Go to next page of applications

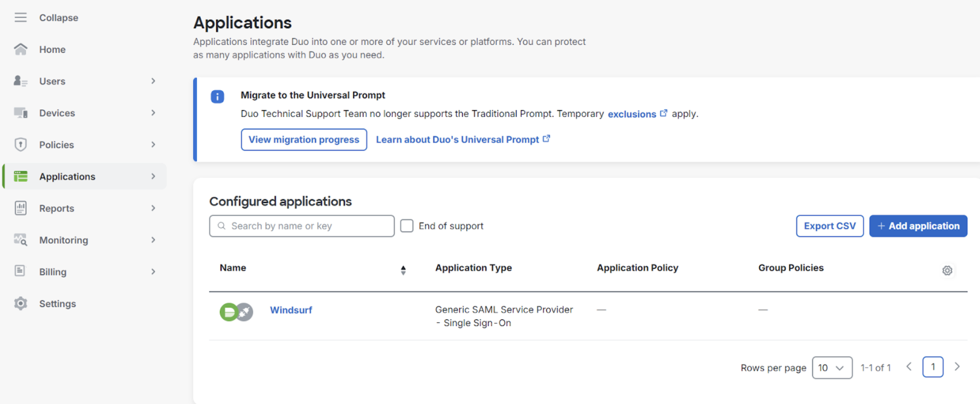click(x=957, y=367)
